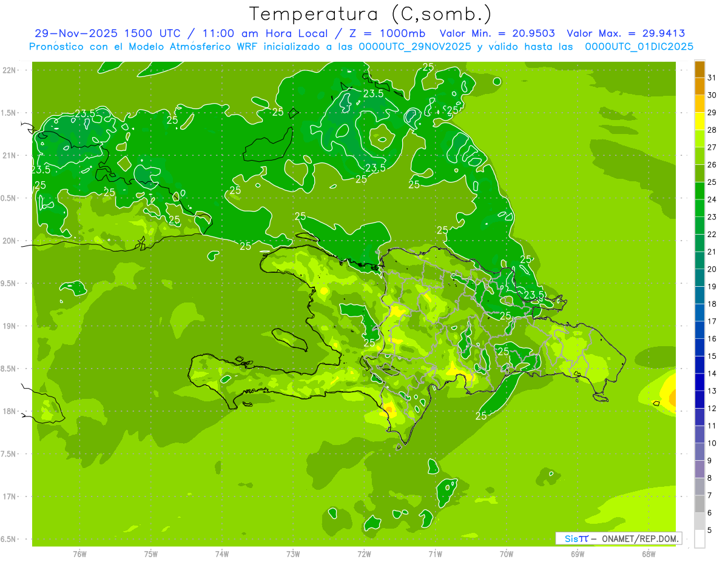Image resolution: width=728 pixels, height=562 pixels.
Task: Click gray color bar segment between 6 and 7
Action: 699,504
